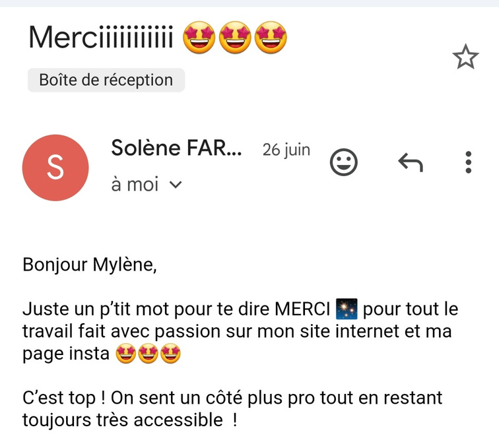Click "site internet" text in the message

(x=349, y=331)
